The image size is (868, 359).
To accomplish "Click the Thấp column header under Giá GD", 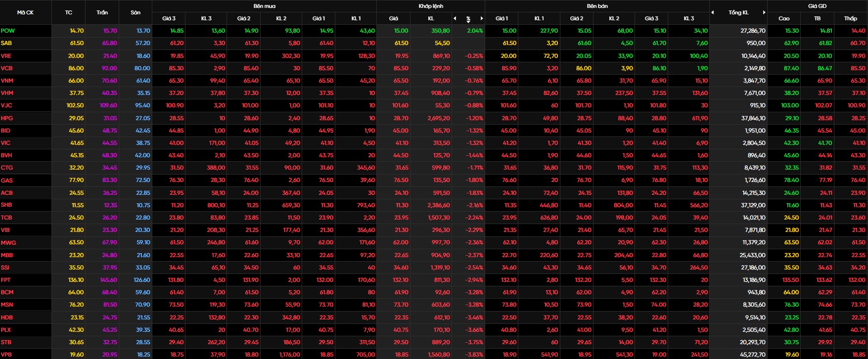I will [851, 18].
